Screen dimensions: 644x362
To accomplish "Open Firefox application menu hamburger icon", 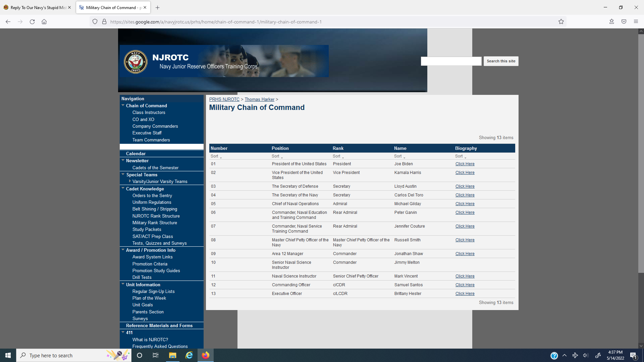I will pos(636,22).
